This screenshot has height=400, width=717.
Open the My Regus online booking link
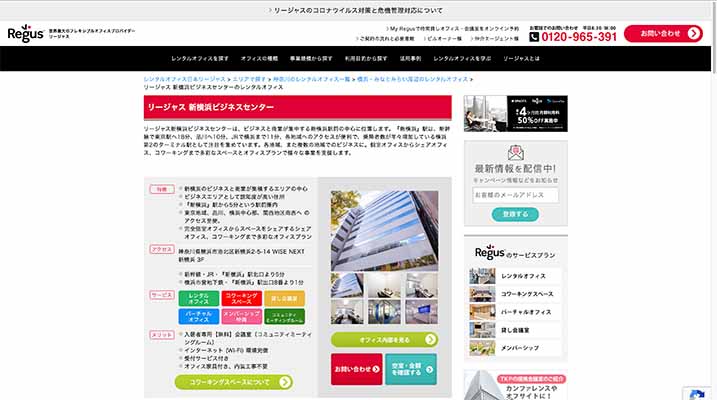pyautogui.click(x=453, y=28)
